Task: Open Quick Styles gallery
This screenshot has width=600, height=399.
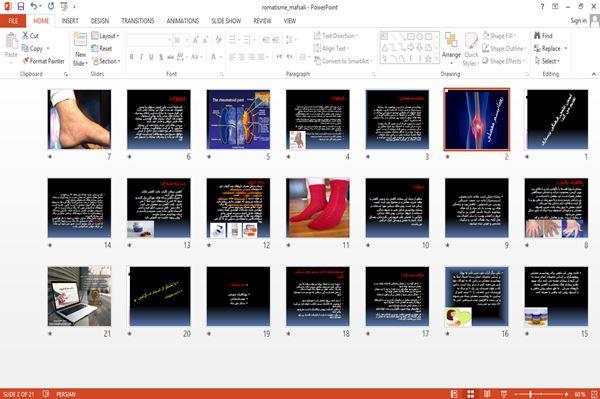Action: pyautogui.click(x=471, y=50)
